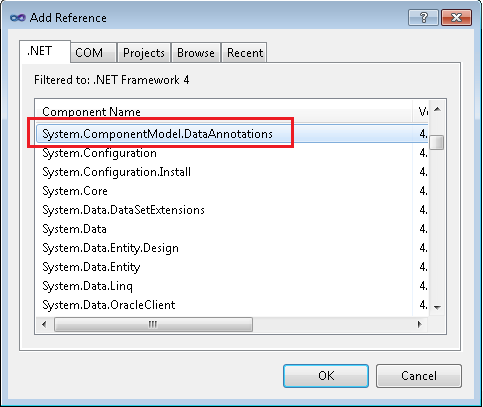
Task: Show the Recent tab
Action: 245,53
